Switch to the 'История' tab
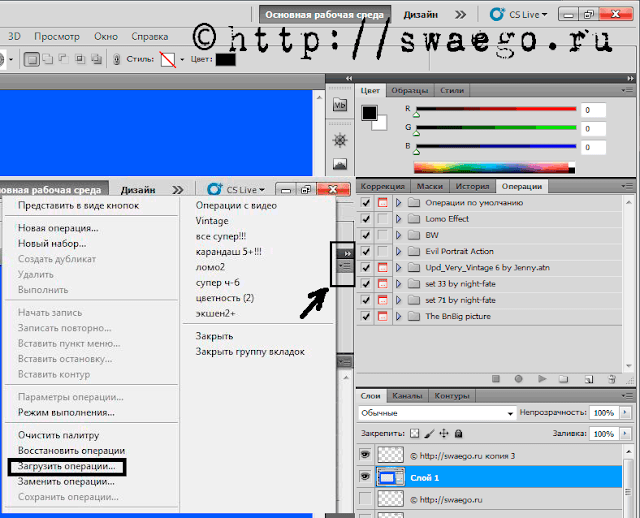 [472, 186]
